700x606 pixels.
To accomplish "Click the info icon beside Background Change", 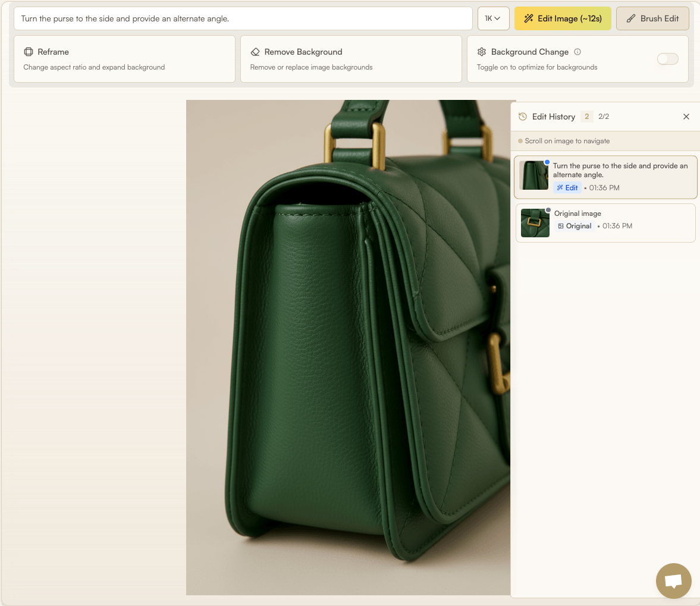I will 577,52.
